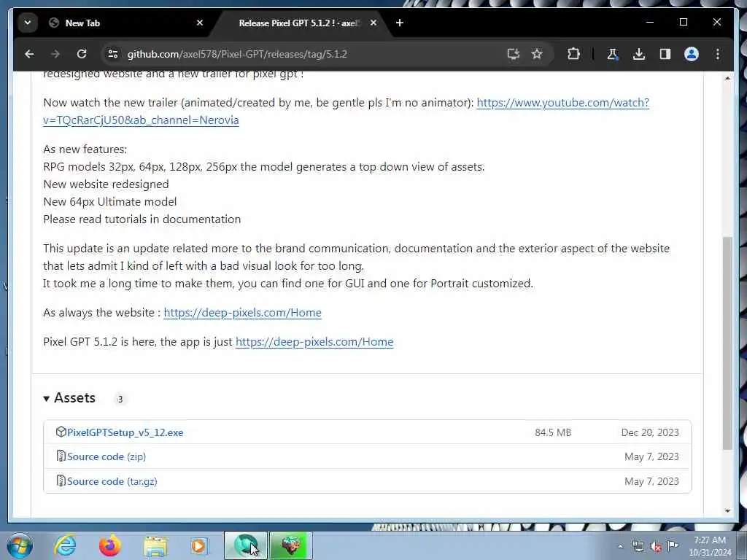Select the Release Pixel GPT 5.1.2 tab
747x560 pixels.
point(300,23)
